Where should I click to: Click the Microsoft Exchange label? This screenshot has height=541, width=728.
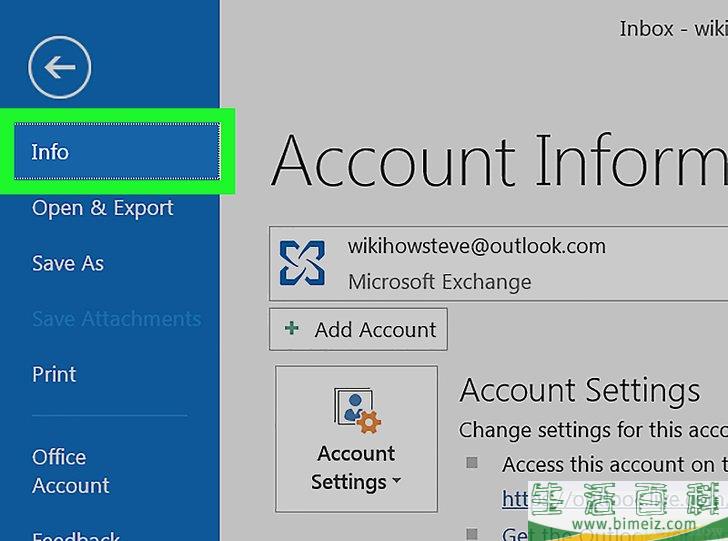440,282
